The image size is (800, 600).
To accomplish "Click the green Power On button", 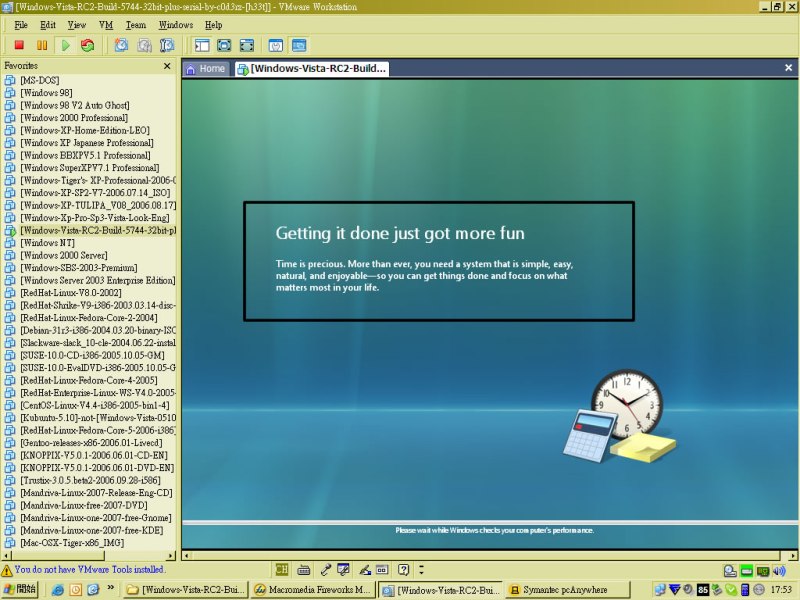I will 65,45.
